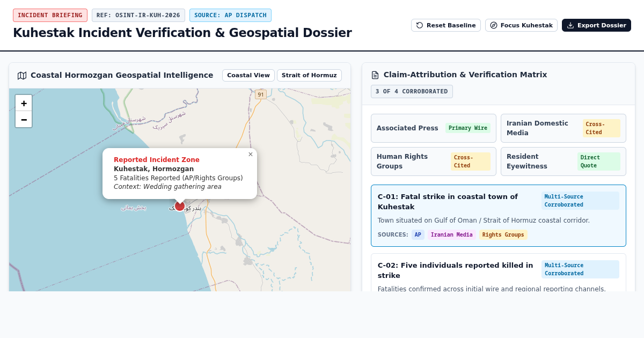Click the INCIDENT BRIEFING badge
This screenshot has width=644, height=338.
(50, 15)
